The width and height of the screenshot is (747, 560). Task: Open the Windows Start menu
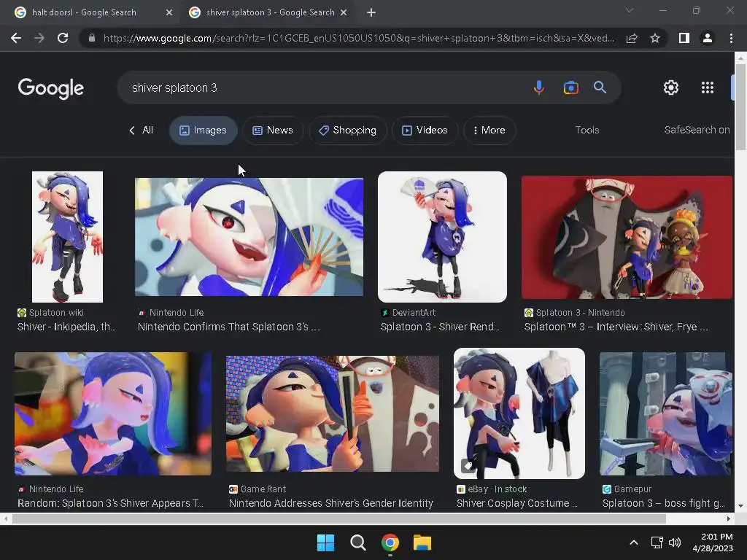tap(326, 542)
